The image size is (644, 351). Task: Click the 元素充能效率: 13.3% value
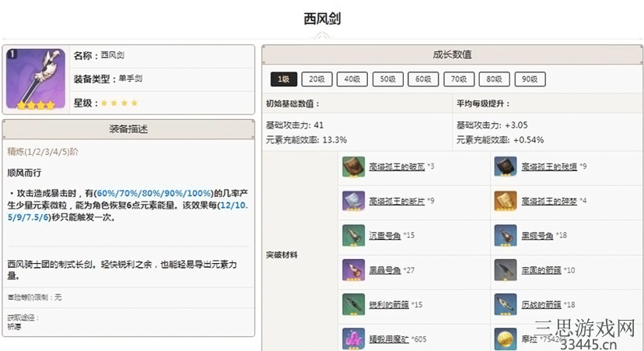[306, 140]
